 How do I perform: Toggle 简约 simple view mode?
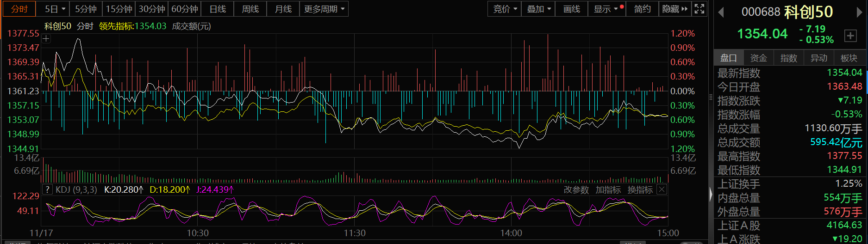point(642,9)
